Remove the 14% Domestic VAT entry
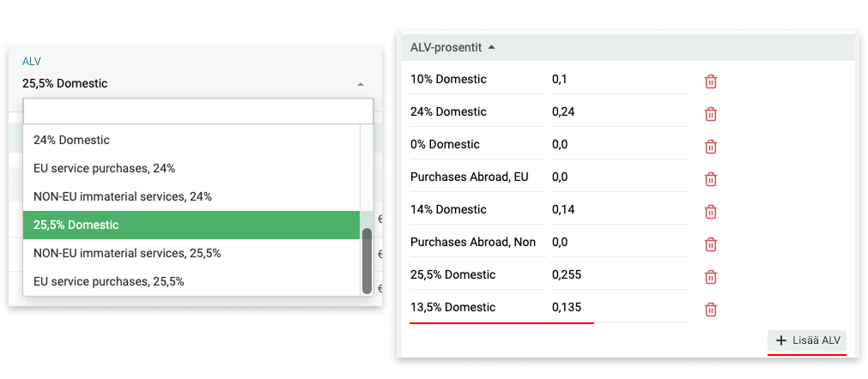 point(711,212)
